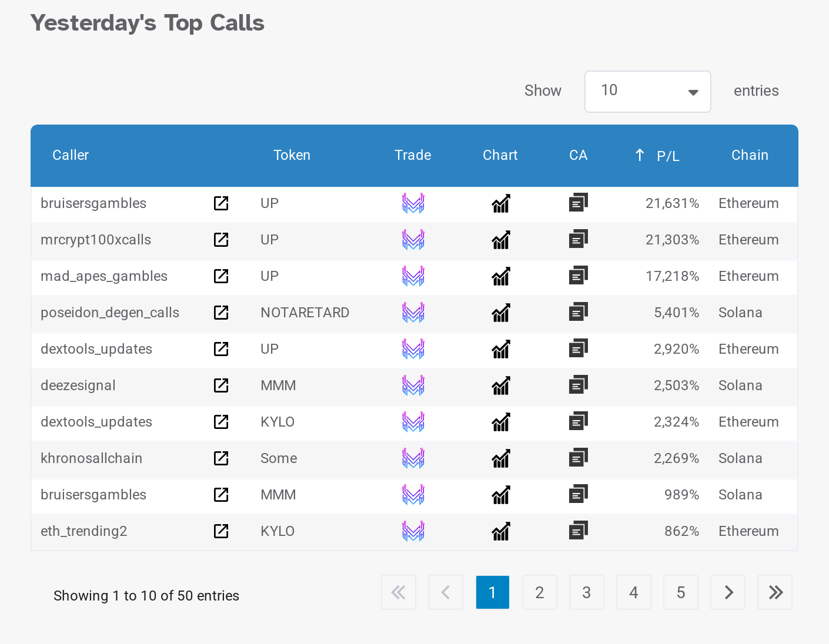Click trade icon for poseidon_degen_calls NOTARETARD row
Image resolution: width=829 pixels, height=644 pixels.
[413, 313]
